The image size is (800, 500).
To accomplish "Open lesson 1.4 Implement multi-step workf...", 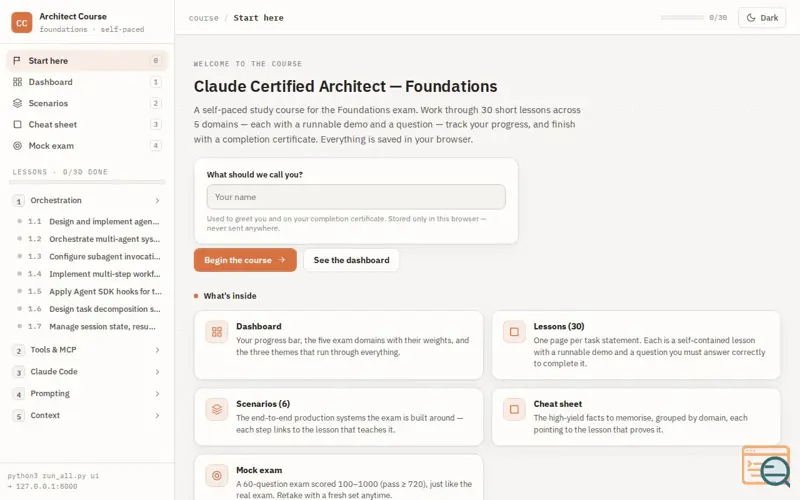I will click(89, 274).
